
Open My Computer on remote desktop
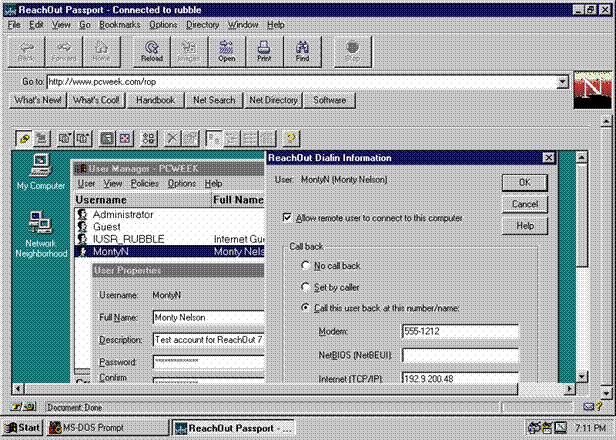click(x=41, y=172)
